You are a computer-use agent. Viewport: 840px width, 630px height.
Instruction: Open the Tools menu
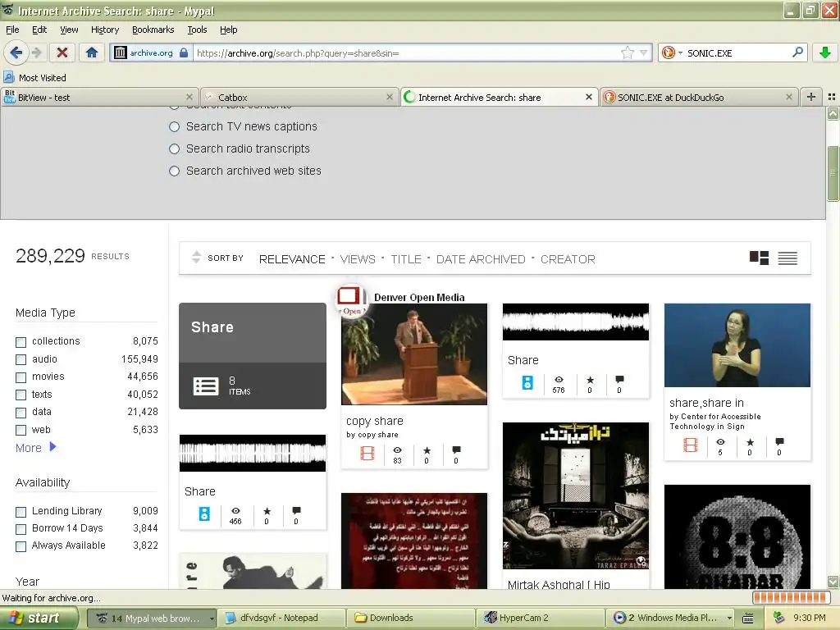[197, 30]
